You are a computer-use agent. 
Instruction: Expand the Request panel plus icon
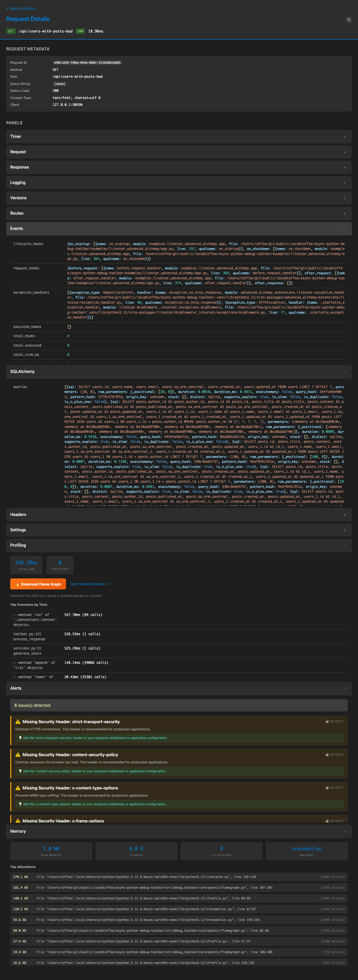pyautogui.click(x=344, y=152)
